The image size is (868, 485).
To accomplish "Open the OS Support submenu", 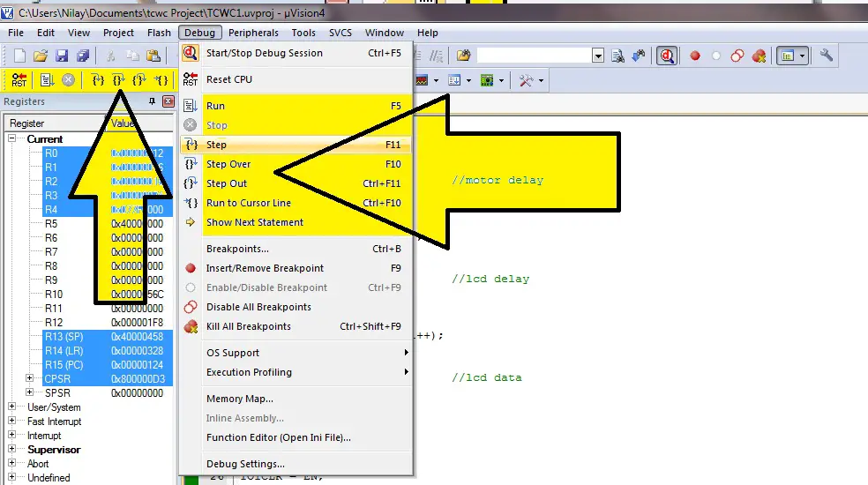I will point(296,353).
